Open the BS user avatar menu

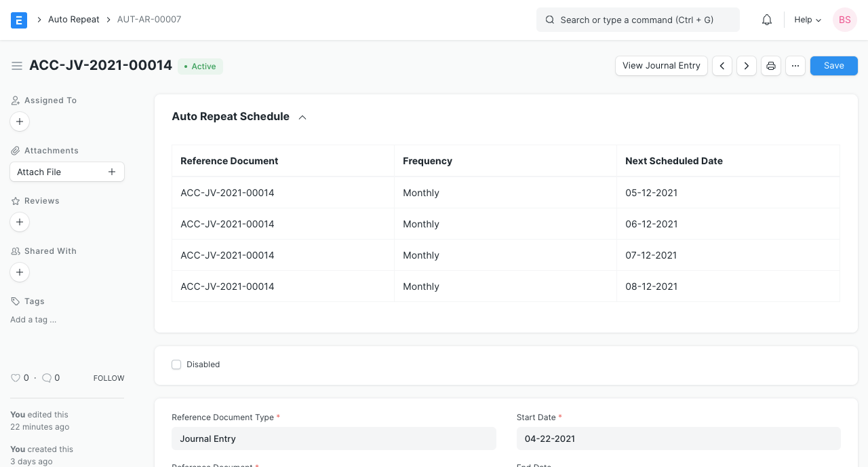(844, 20)
